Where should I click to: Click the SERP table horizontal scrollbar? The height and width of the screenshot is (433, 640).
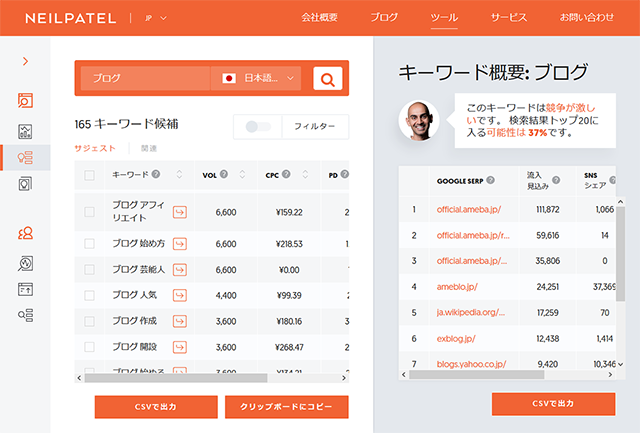point(476,375)
